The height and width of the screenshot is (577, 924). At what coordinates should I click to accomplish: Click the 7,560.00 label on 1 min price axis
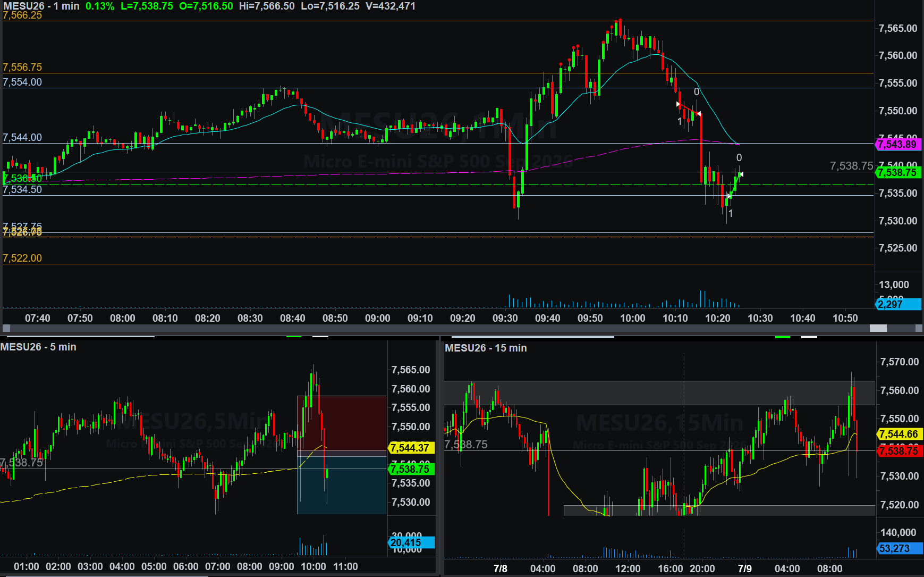[898, 55]
